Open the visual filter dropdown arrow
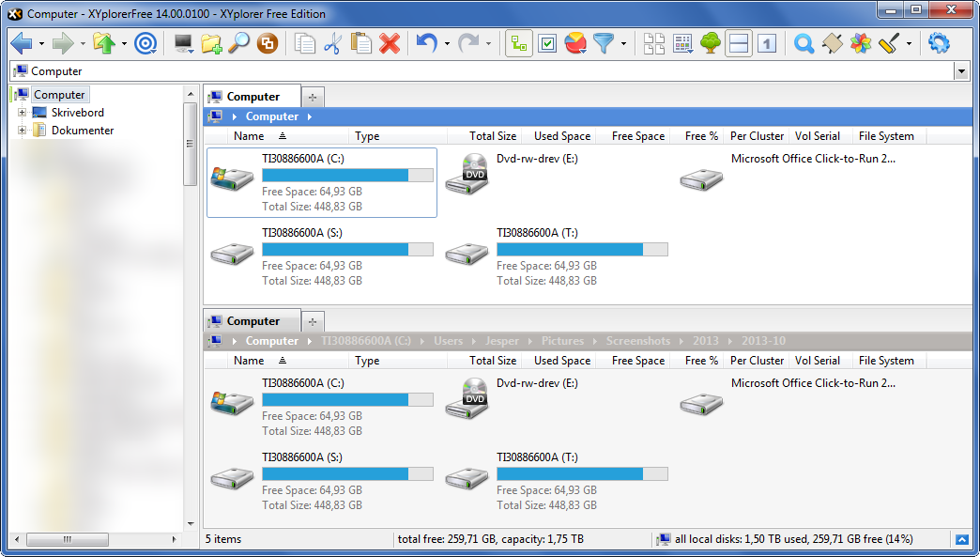The image size is (980, 557). coord(621,43)
